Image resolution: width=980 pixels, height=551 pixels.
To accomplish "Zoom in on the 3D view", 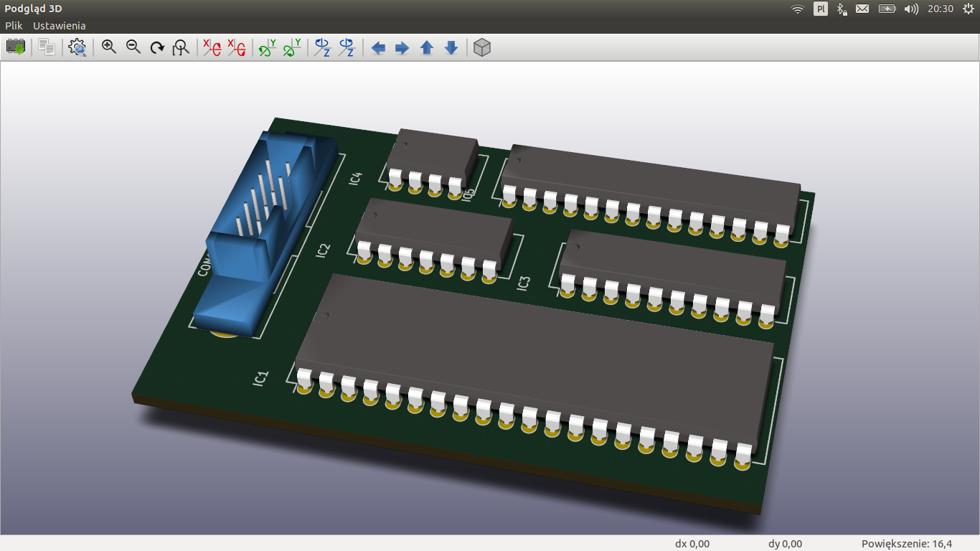I will (109, 48).
